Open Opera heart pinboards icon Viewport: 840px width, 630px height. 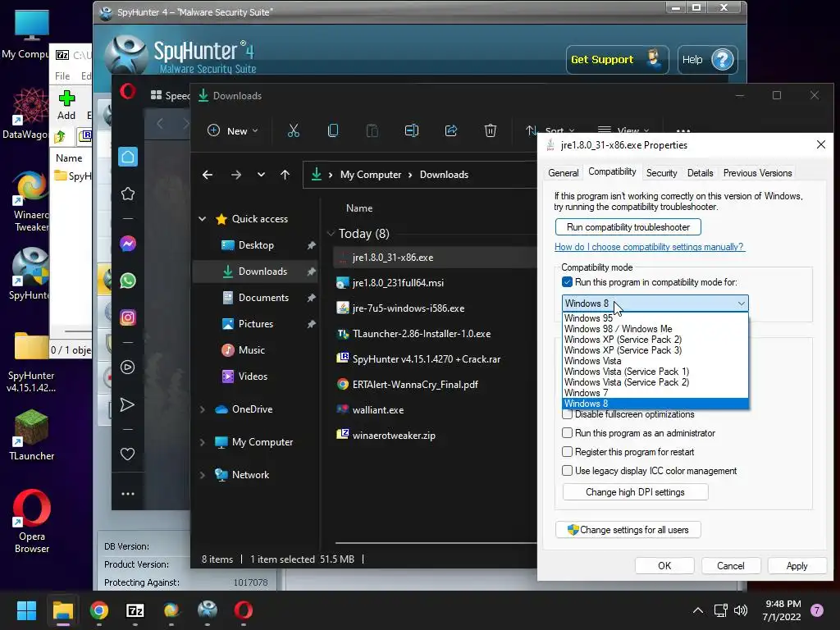point(127,454)
